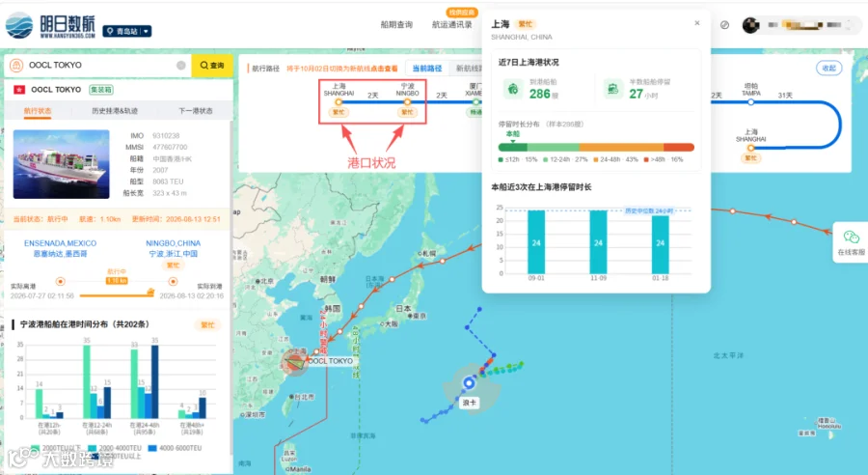Click the arrival port marker on progress bar
This screenshot has width=868, height=475.
(173, 282)
